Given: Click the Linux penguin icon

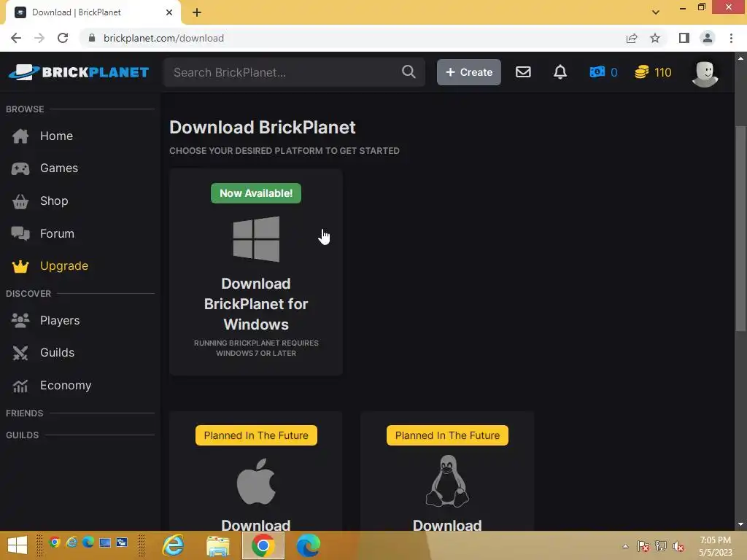Looking at the screenshot, I should (x=447, y=481).
